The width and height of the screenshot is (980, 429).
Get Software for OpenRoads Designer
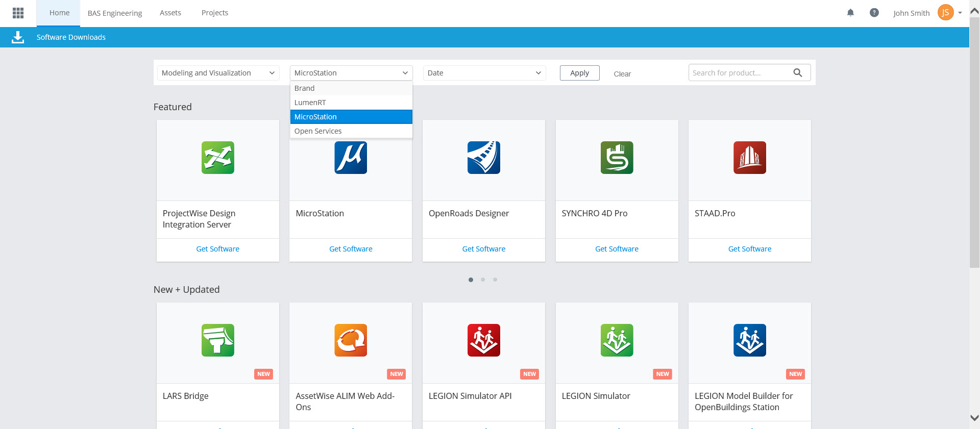tap(484, 249)
